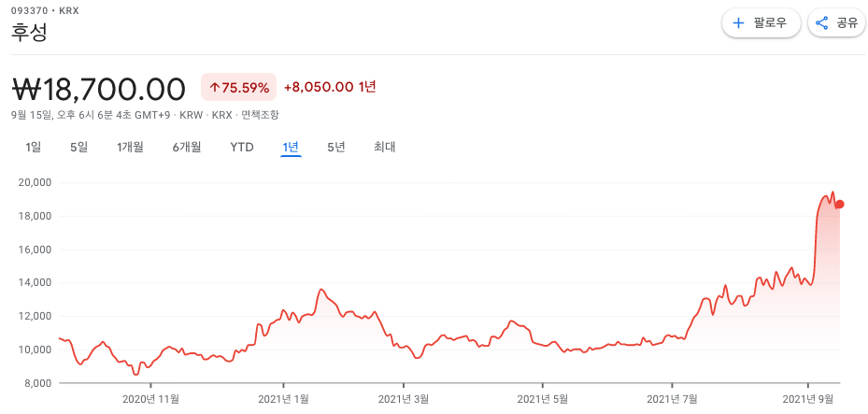The image size is (868, 414).
Task: Select the 1일 range tab
Action: (34, 148)
